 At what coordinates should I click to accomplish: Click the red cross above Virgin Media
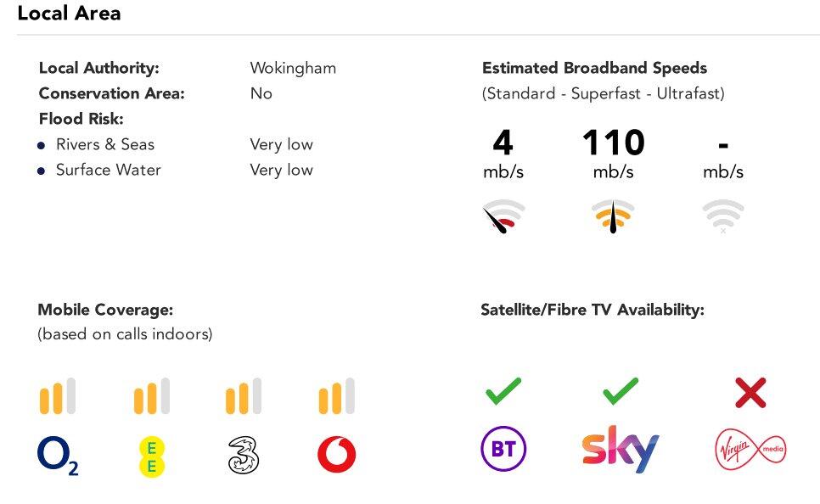pos(750,393)
